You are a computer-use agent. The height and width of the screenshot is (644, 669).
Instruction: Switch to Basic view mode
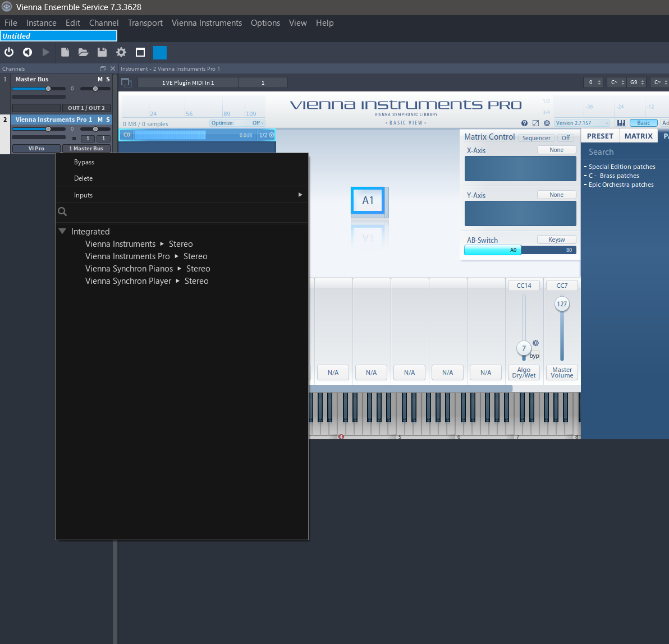(x=643, y=123)
